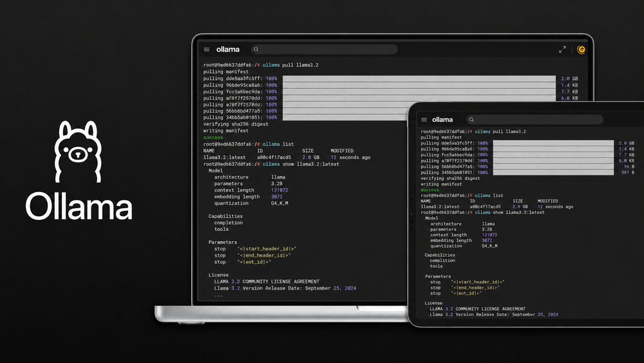Click context length value '131072' on laptop
Viewport: 644px width, 363px height.
tap(279, 190)
